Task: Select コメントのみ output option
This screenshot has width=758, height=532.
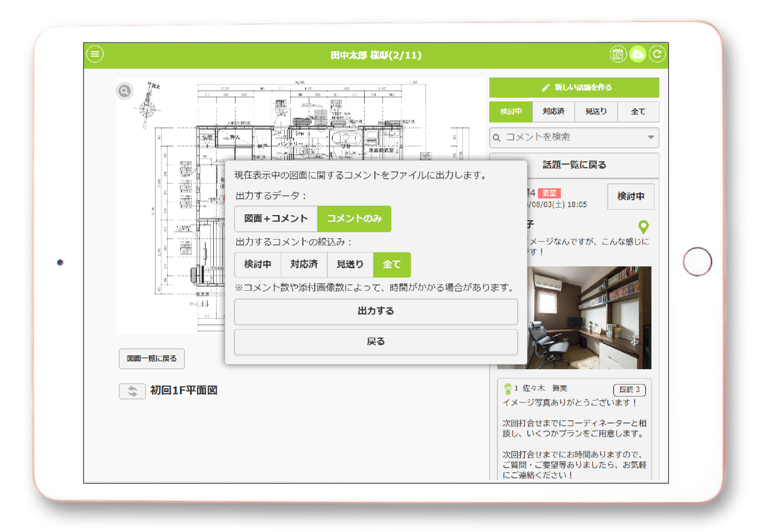Action: [x=354, y=219]
